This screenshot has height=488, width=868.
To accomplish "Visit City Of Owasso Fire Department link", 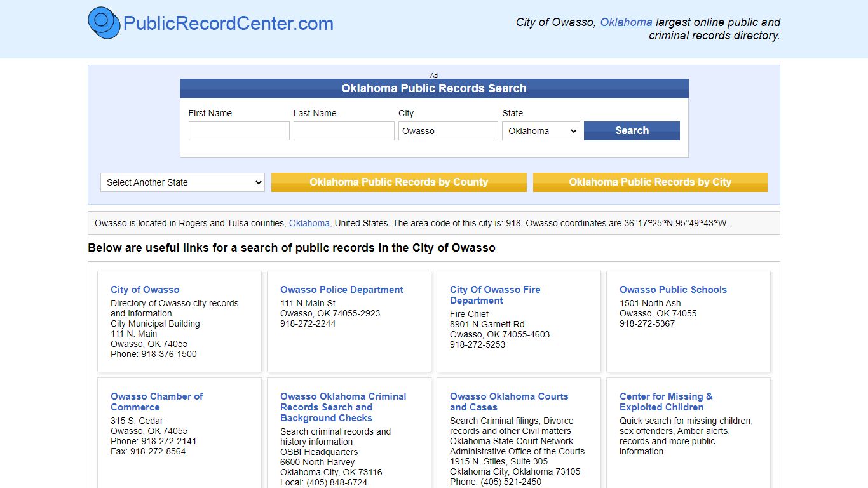I will (x=495, y=295).
